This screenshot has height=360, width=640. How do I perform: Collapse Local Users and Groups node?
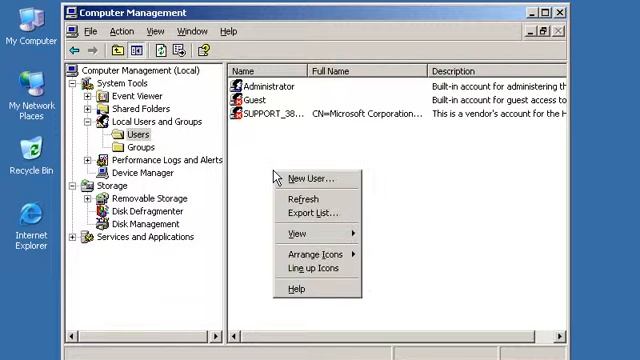click(x=87, y=122)
